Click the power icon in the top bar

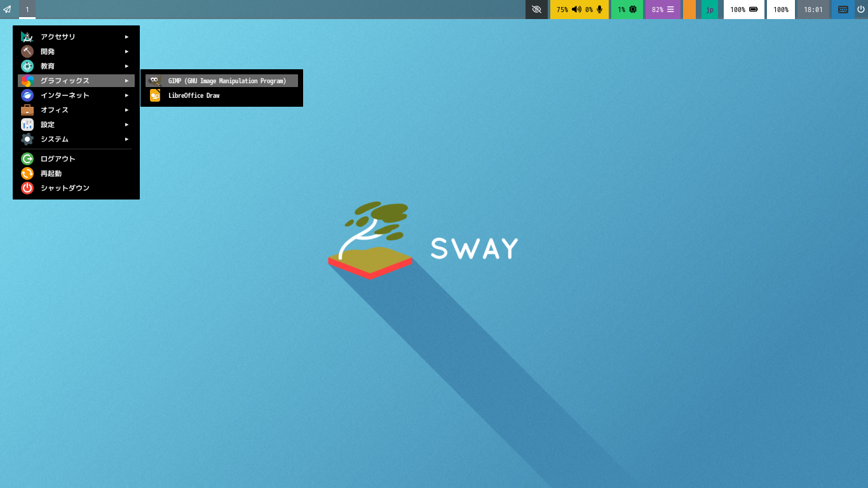(861, 10)
